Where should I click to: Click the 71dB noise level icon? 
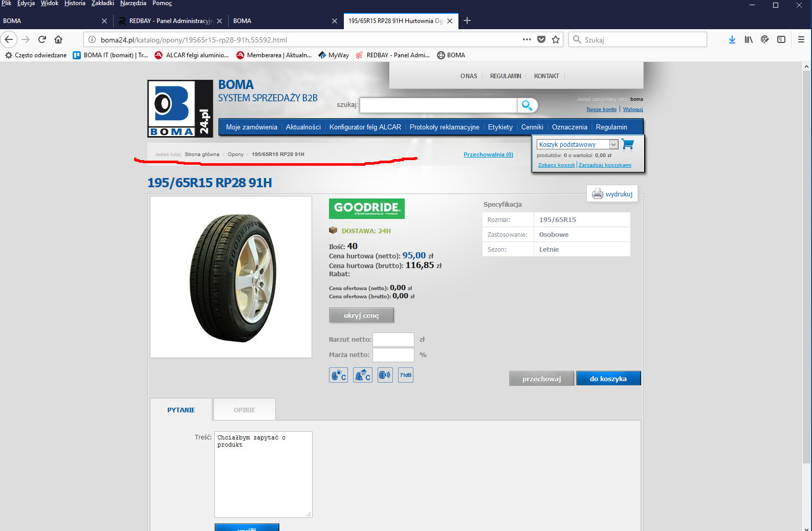point(405,375)
